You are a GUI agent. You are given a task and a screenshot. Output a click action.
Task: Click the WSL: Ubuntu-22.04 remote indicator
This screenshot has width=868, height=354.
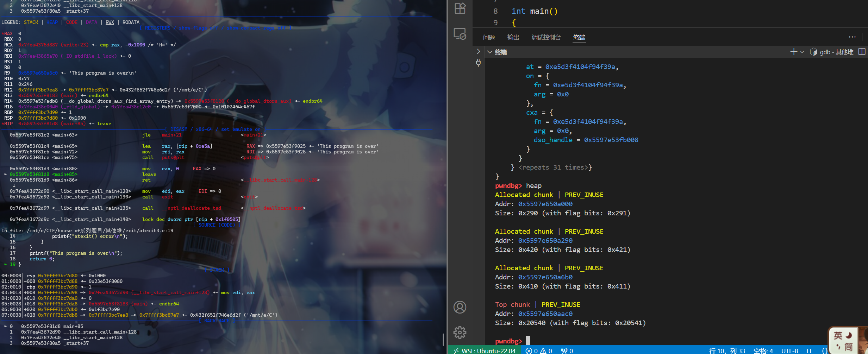485,350
